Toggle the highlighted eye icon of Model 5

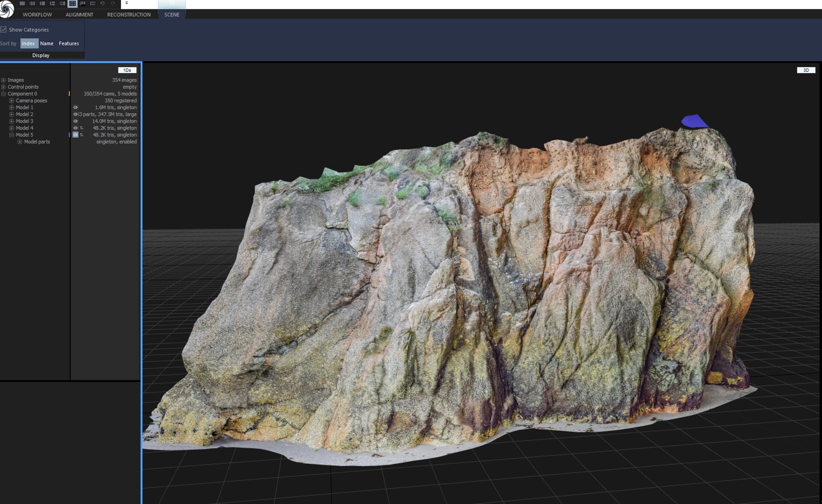(75, 135)
